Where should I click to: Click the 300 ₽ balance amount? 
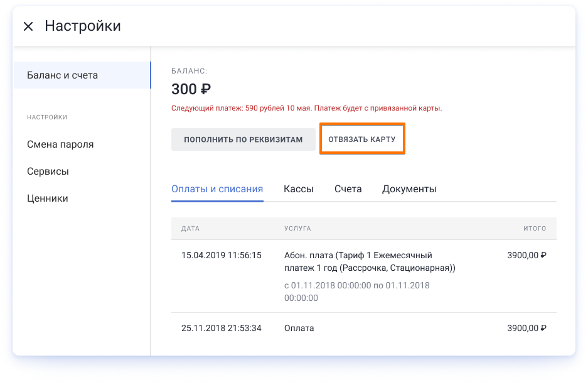tap(191, 89)
